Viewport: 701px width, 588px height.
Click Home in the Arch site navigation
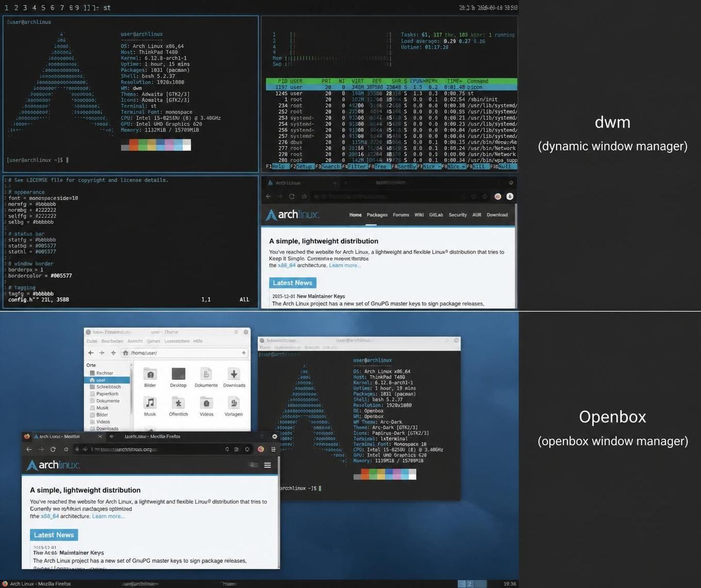[355, 215]
